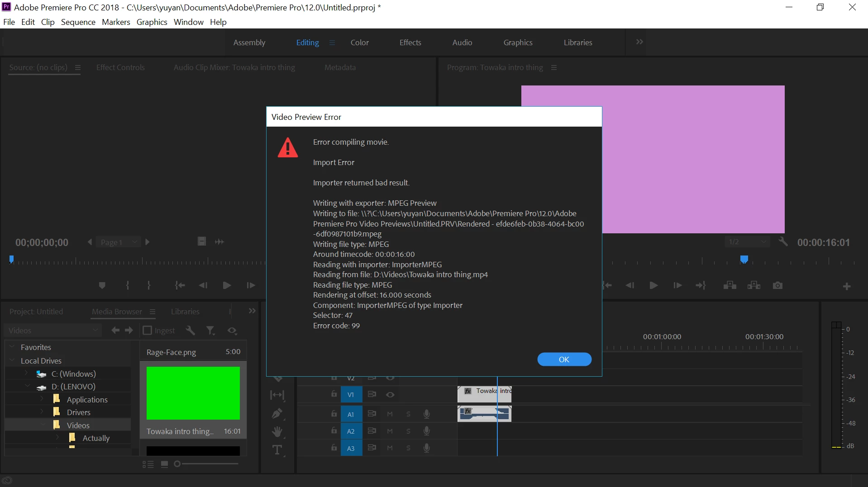The width and height of the screenshot is (868, 487).
Task: Open Program monitor settings wrench
Action: click(783, 242)
